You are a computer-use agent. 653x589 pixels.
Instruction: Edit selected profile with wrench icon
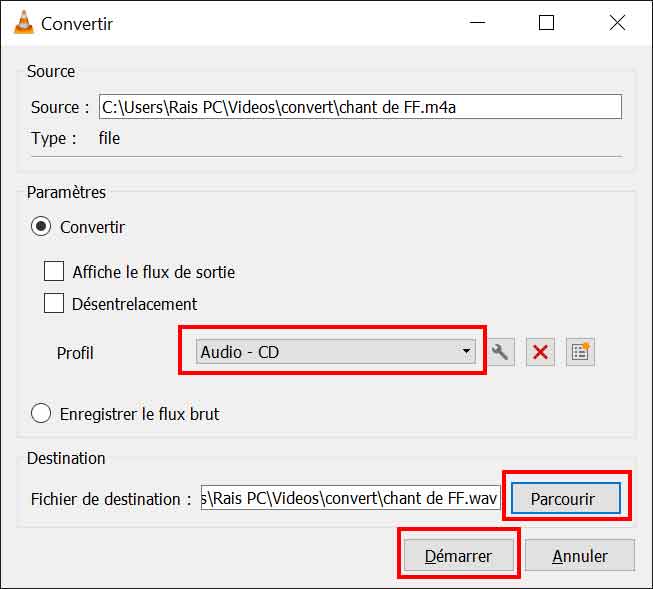pyautogui.click(x=501, y=352)
